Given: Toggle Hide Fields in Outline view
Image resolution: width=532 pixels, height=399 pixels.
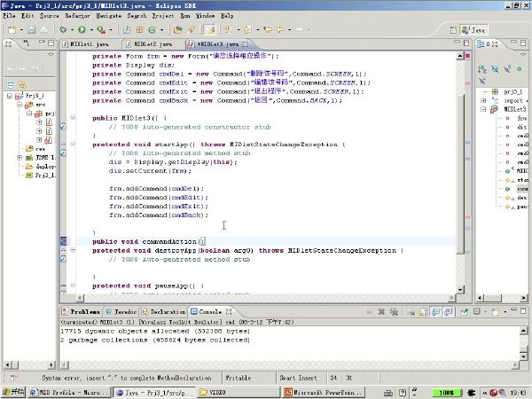Looking at the screenshot, I should pos(495,69).
